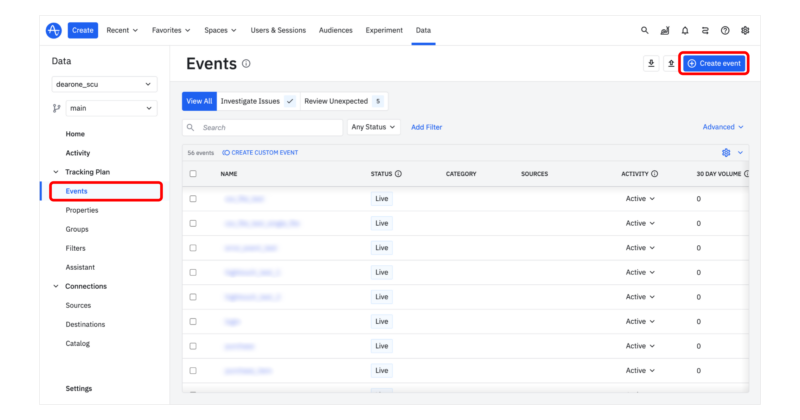
Task: Open the dearone_scu project dropdown
Action: [105, 85]
